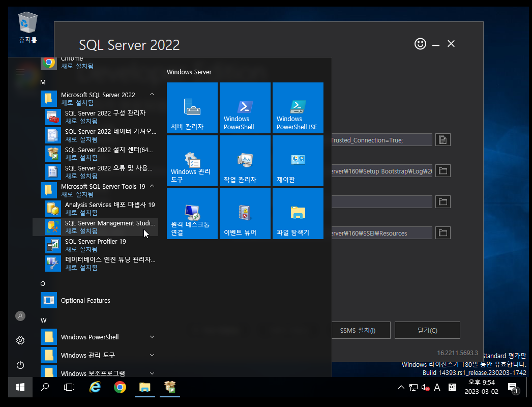Launch SQL Server 2022 구성 관리자
This screenshot has height=407, width=532.
(x=95, y=117)
